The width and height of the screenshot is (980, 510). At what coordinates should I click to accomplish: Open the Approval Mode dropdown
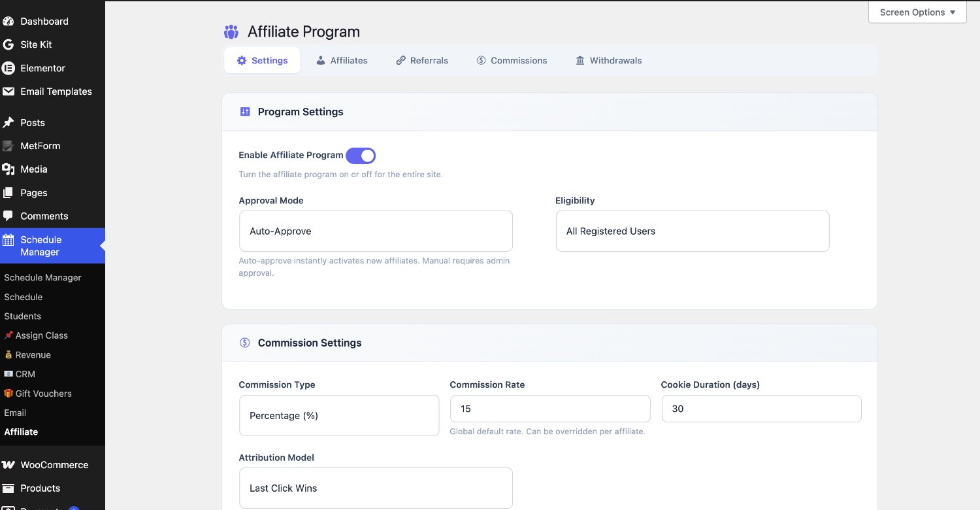click(376, 231)
